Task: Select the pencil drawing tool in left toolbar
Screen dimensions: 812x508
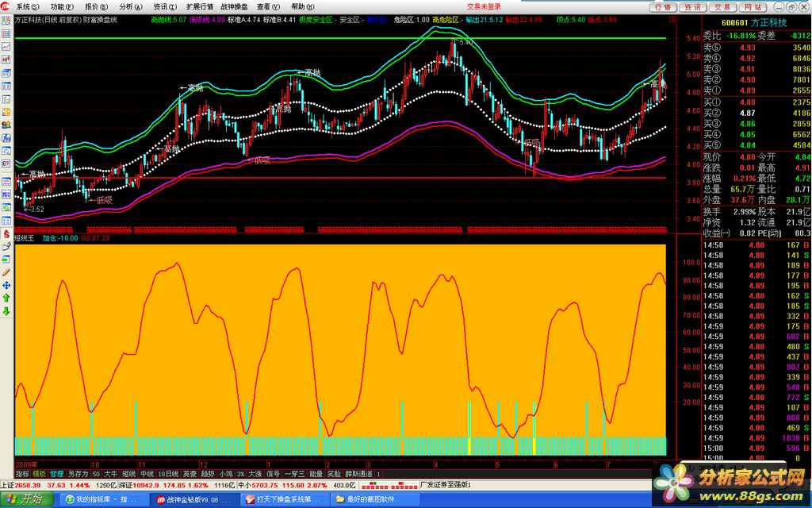Action: (6, 272)
